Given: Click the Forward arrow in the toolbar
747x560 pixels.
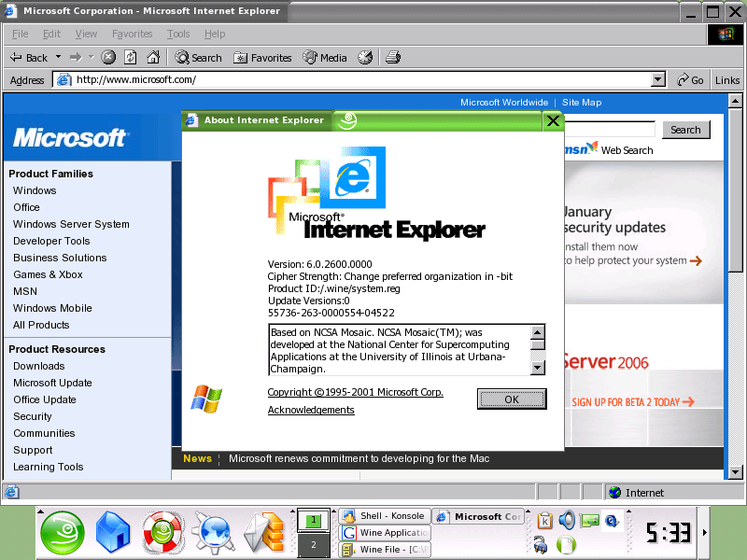Looking at the screenshot, I should coord(76,58).
